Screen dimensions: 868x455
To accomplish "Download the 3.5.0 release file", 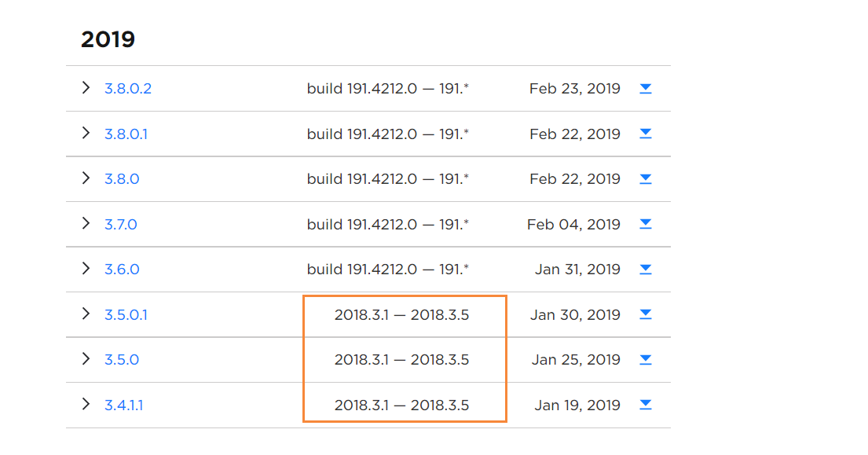I will tap(646, 360).
